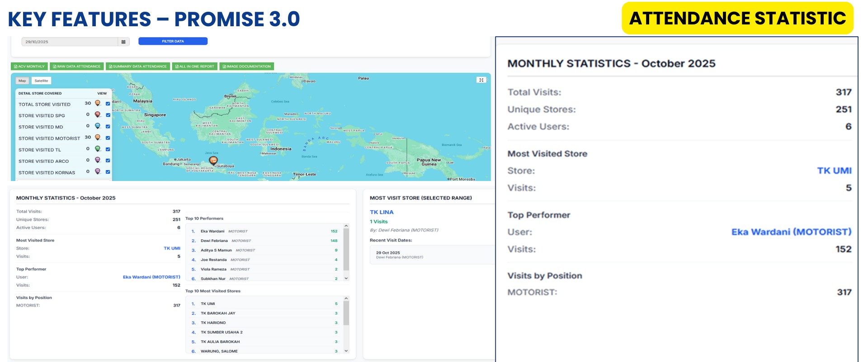
Task: Click the Store Visited TL green pin icon
Action: click(x=98, y=149)
